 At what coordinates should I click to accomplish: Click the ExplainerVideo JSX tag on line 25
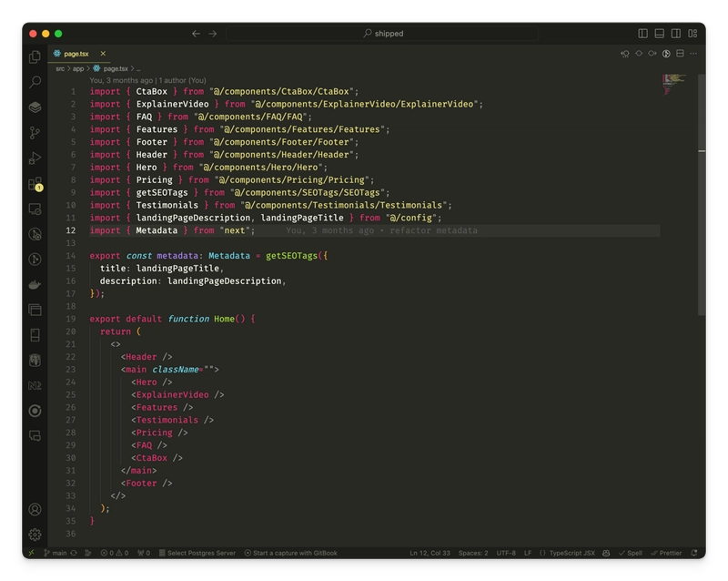click(x=172, y=394)
